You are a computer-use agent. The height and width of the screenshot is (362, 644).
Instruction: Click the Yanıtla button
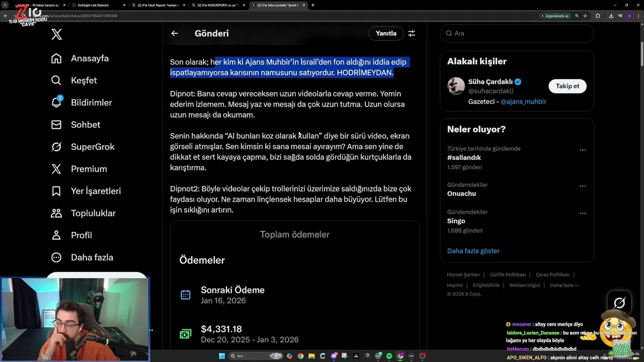pyautogui.click(x=386, y=33)
